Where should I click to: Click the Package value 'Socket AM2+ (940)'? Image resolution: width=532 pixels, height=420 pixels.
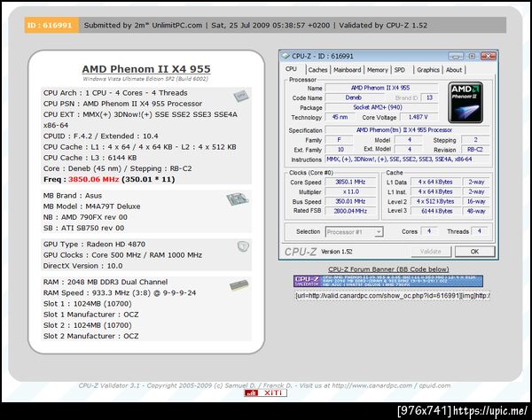[380, 107]
